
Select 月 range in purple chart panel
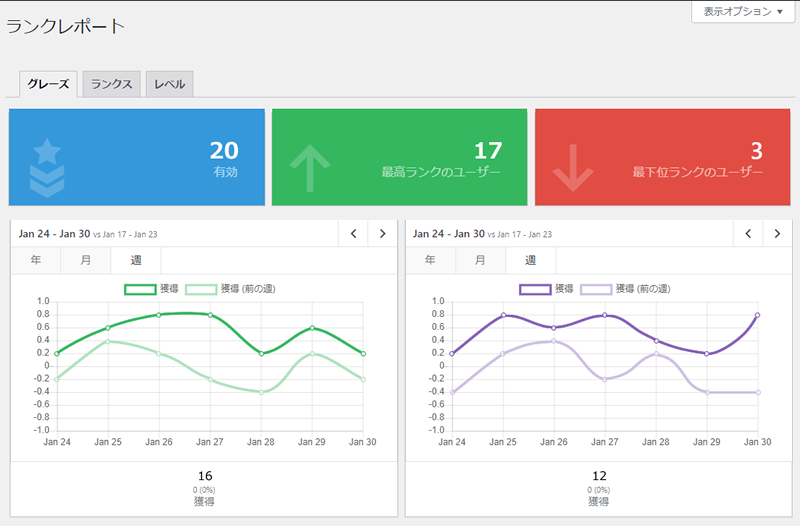pyautogui.click(x=480, y=260)
